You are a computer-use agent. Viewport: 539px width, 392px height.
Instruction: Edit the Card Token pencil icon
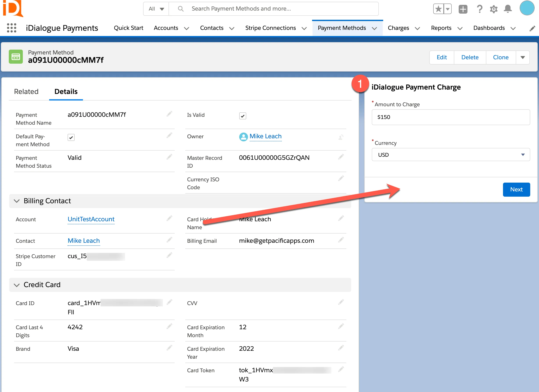341,369
